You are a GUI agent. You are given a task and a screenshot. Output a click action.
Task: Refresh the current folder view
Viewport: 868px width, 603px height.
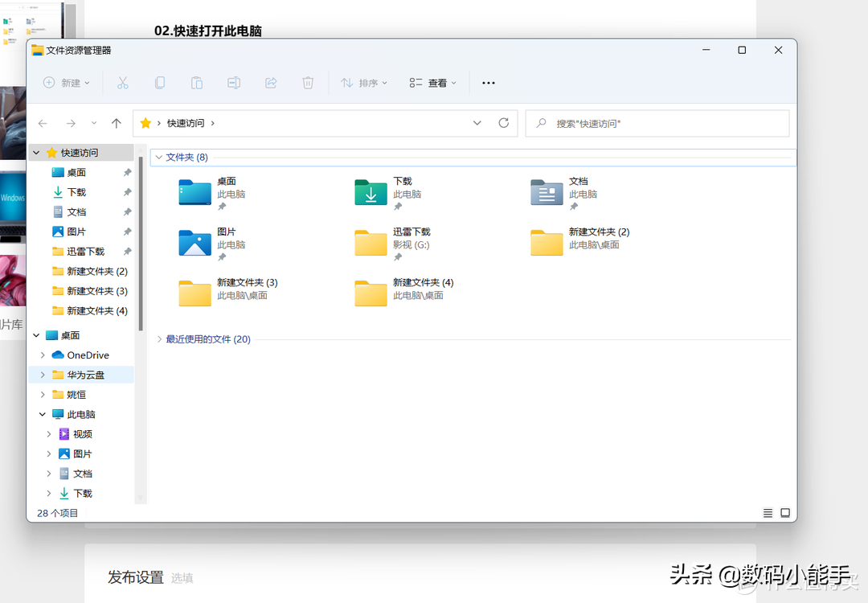pos(503,123)
